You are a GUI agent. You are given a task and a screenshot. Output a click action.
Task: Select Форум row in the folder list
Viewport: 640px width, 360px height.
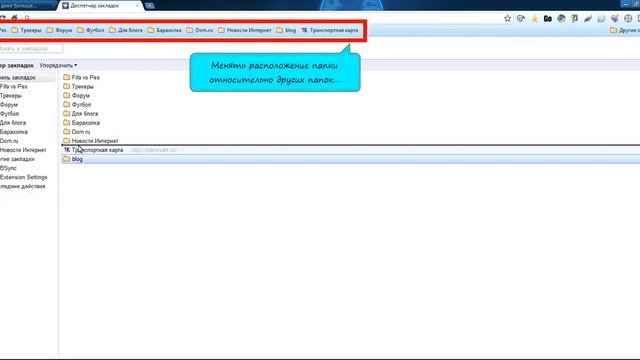(351, 96)
